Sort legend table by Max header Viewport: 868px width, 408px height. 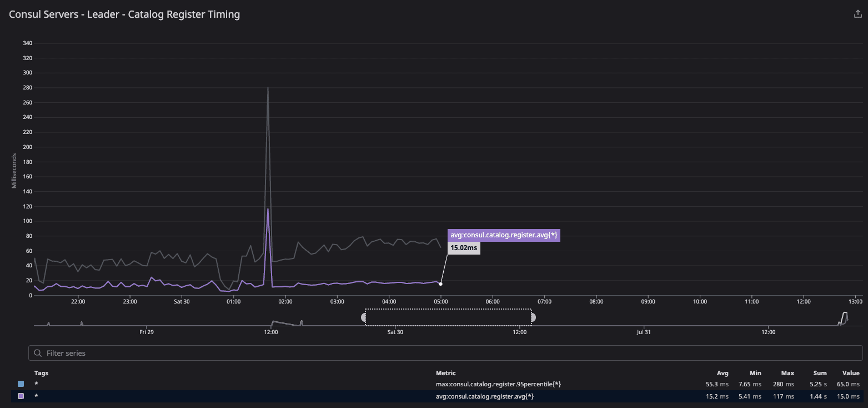[787, 373]
